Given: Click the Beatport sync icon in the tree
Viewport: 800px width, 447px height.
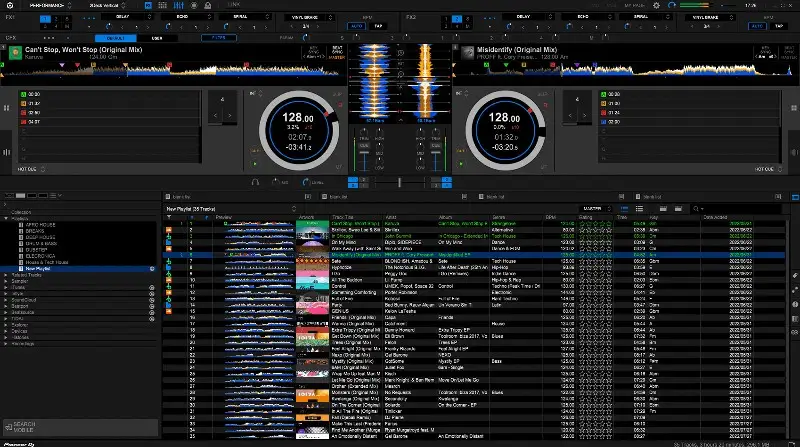Looking at the screenshot, I should coord(151,304).
